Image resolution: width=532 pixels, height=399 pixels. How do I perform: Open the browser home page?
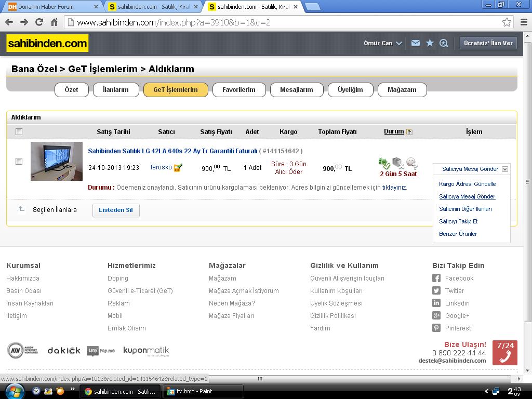click(x=54, y=22)
